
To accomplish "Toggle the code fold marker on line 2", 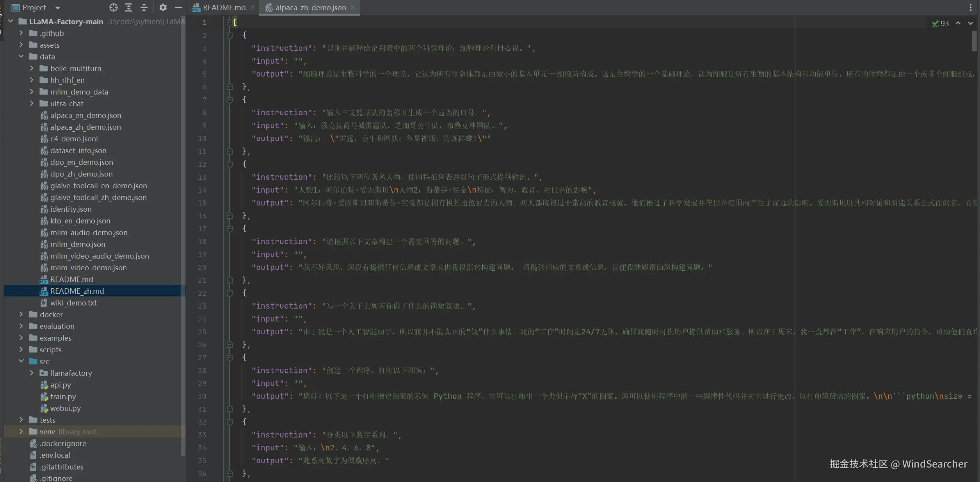I will pos(229,36).
